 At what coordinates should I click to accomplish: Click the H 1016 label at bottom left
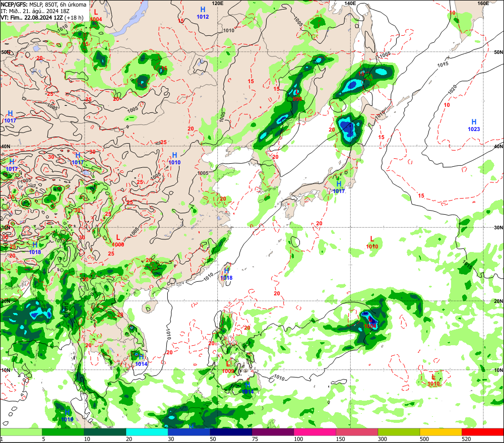[67, 416]
